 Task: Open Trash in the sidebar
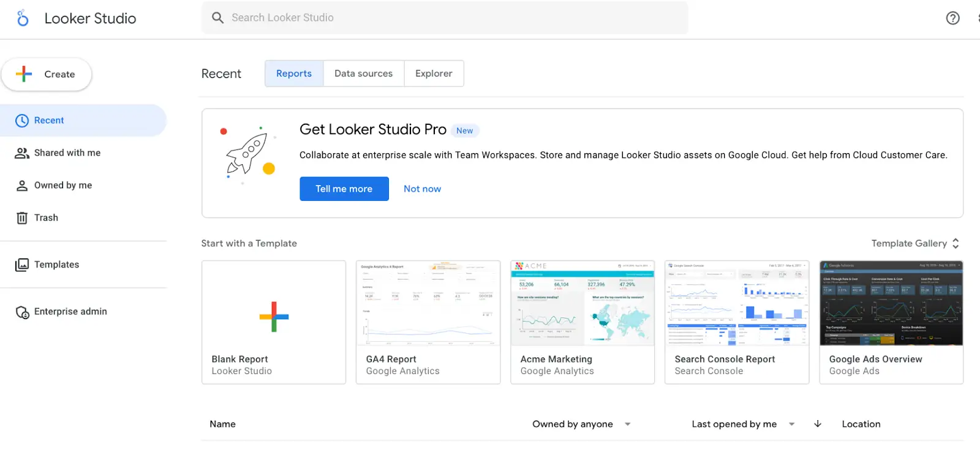click(x=83, y=218)
